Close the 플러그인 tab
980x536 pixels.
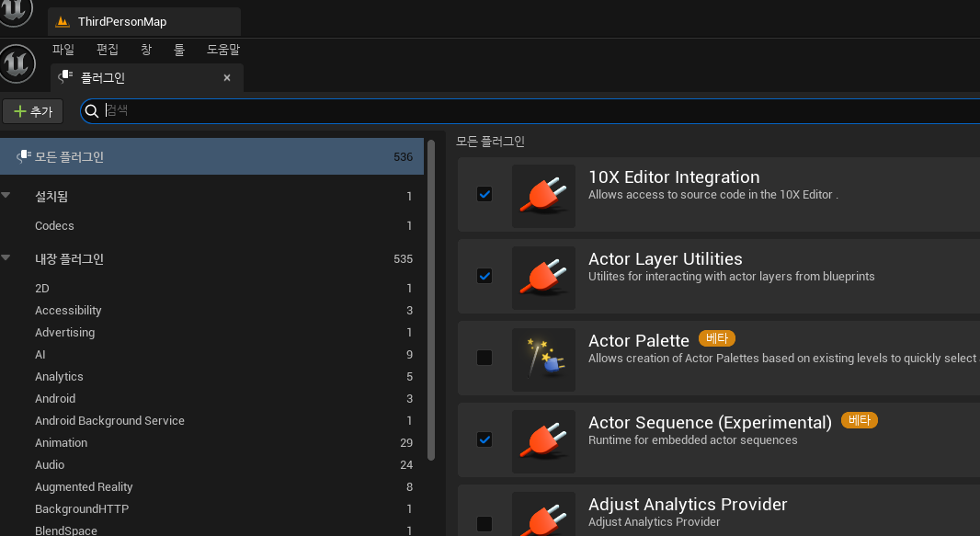pos(227,77)
